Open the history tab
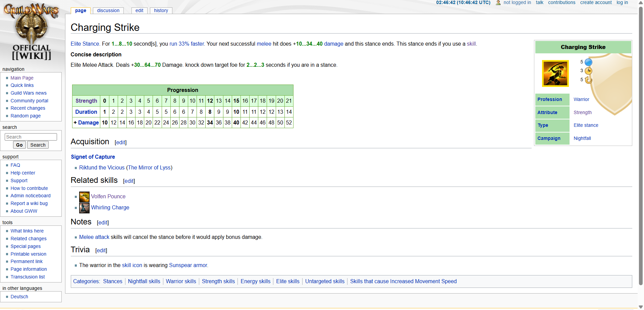644x310 pixels. click(161, 10)
